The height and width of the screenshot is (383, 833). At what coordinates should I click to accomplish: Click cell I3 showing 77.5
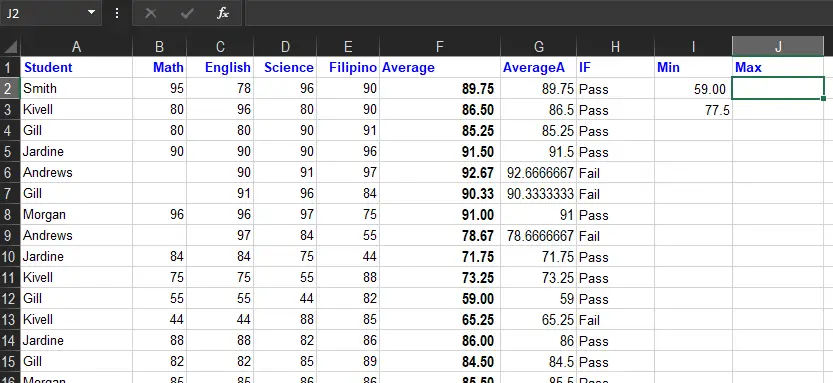[x=693, y=110]
